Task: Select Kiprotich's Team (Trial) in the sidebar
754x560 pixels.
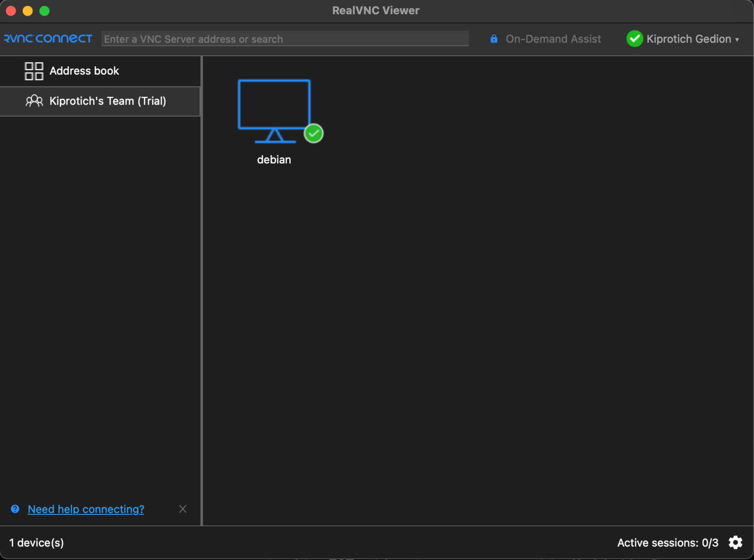Action: [x=108, y=101]
